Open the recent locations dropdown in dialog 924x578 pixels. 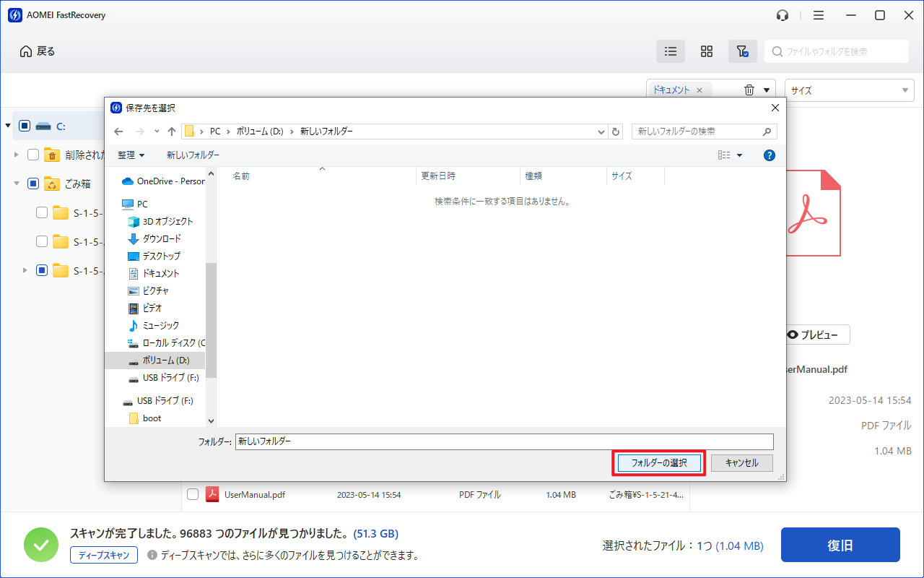[x=157, y=131]
